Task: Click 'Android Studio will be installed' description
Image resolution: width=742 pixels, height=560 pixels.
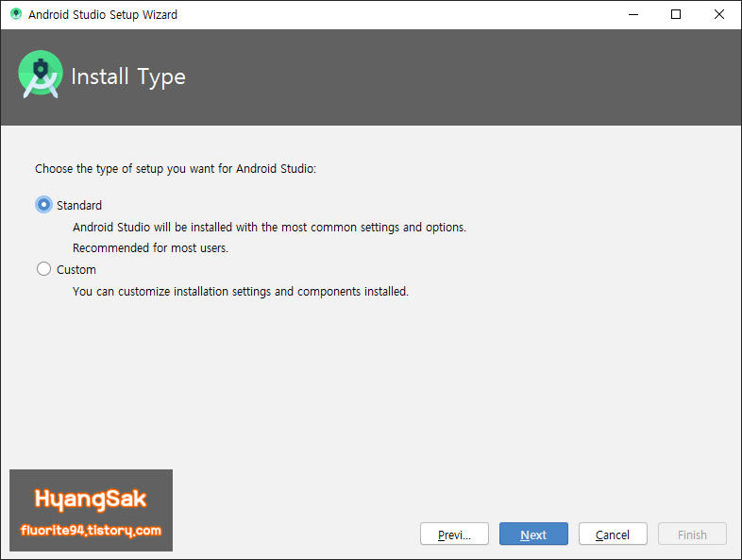Action: pos(269,228)
